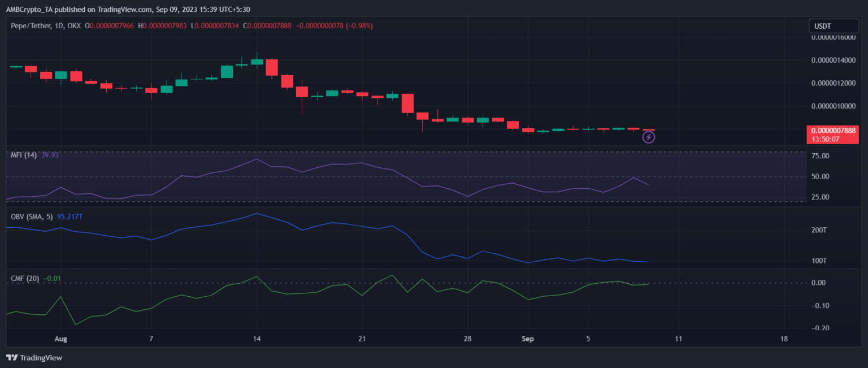
Task: Click the 0.0000010000 price scale label
Action: 834,106
